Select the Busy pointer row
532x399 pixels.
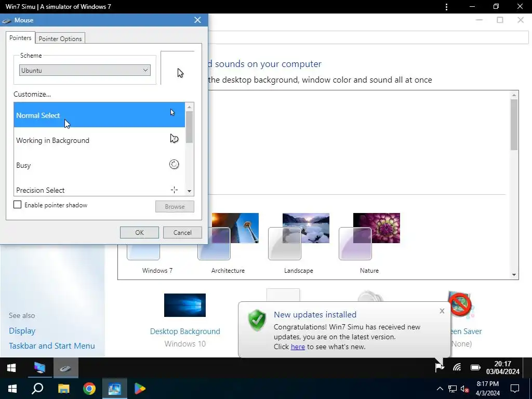pos(99,165)
